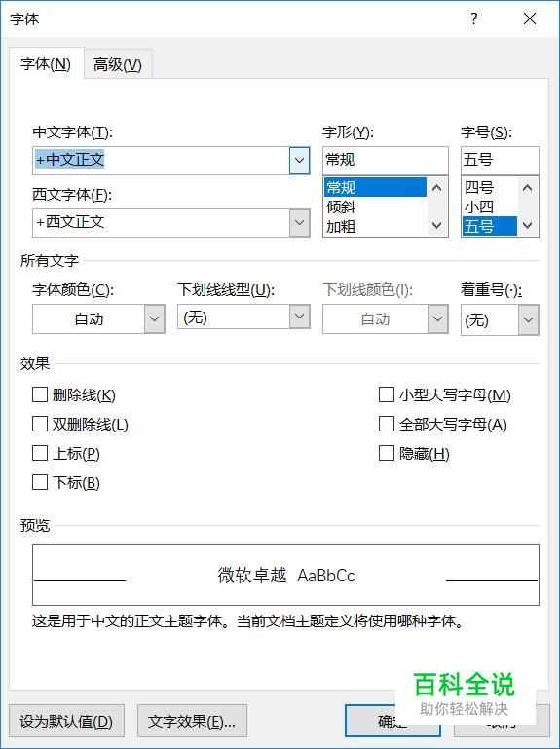Check the 隐藏 hidden text option

pos(386,453)
